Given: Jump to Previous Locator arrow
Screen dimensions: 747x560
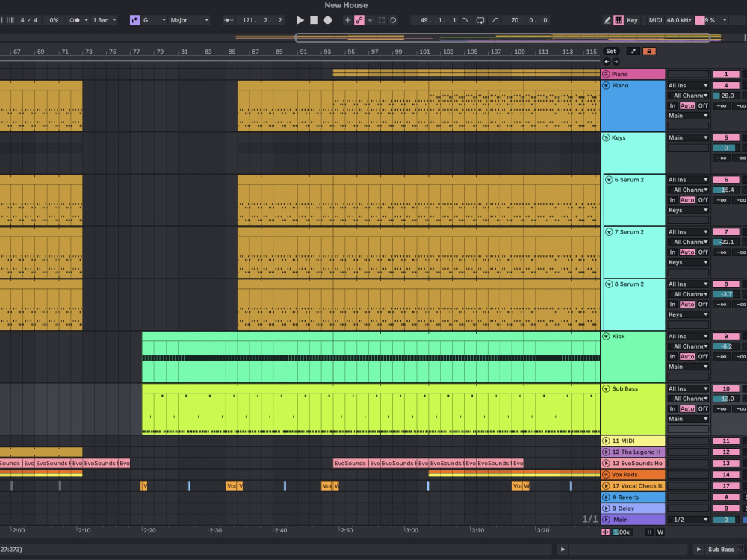Looking at the screenshot, I should [x=607, y=61].
